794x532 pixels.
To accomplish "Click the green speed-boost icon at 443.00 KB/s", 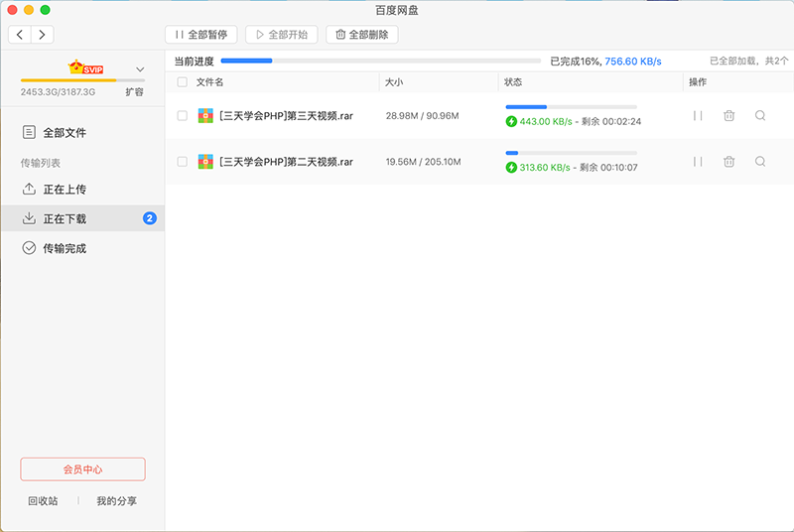I will tap(511, 121).
